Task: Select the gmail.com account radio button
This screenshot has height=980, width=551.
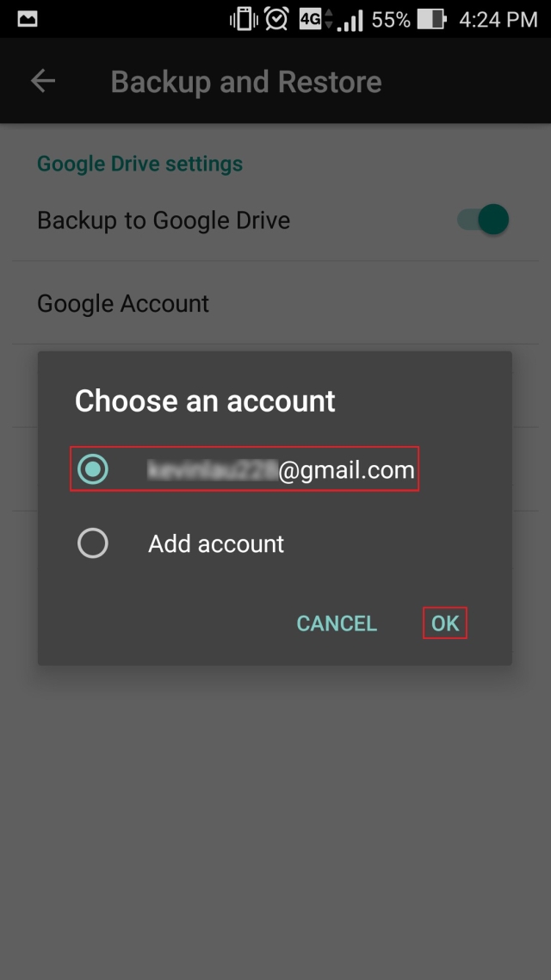Action: pyautogui.click(x=93, y=469)
